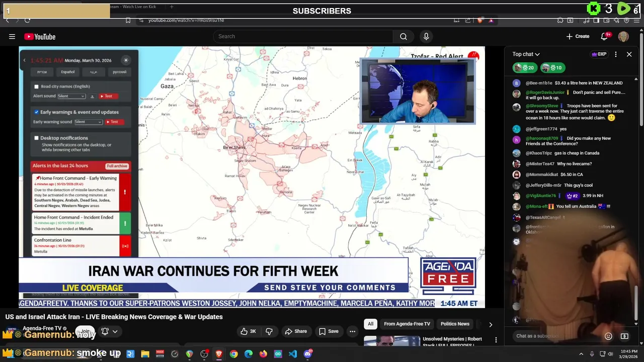Select the From Agenda-Free TV chip

[x=407, y=324]
